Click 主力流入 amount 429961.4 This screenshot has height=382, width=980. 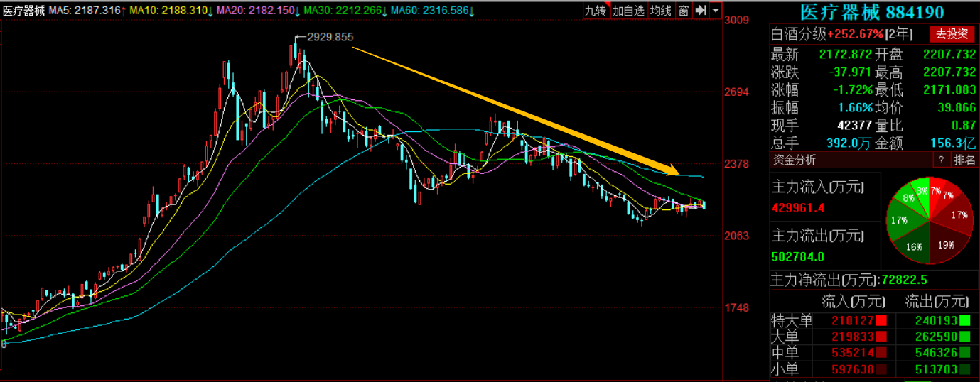[x=798, y=208]
